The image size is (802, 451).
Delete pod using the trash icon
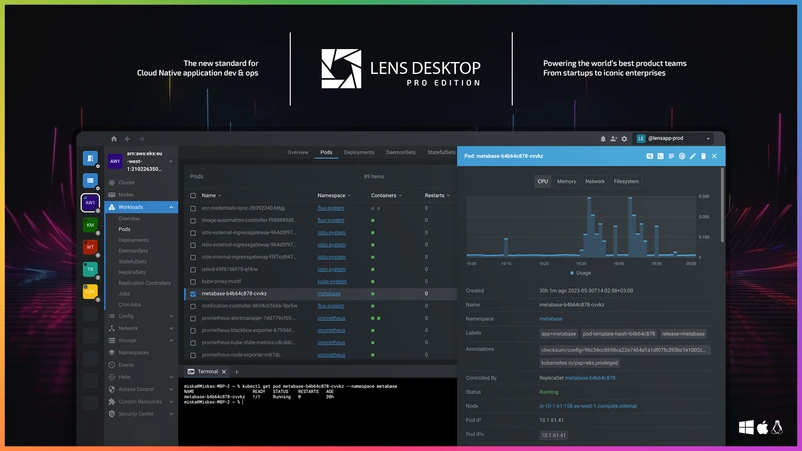pyautogui.click(x=703, y=156)
